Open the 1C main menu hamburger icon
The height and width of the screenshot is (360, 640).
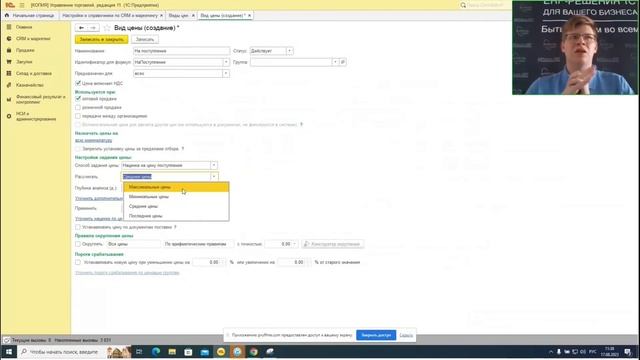22,5
